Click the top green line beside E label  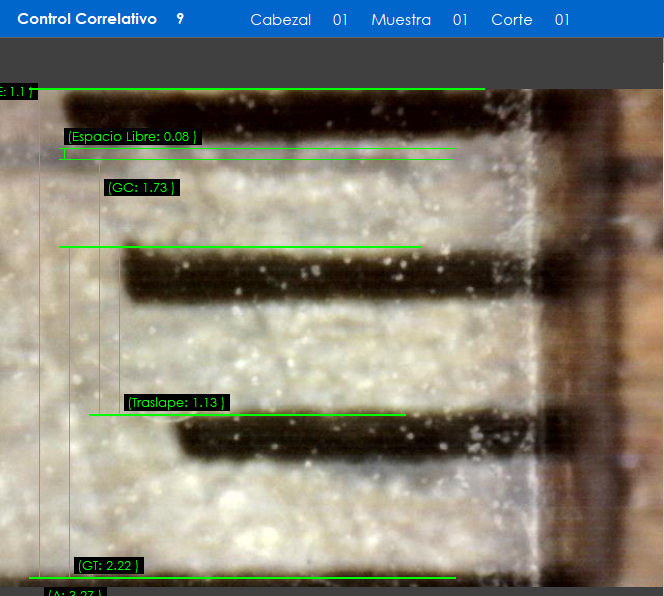(x=260, y=89)
